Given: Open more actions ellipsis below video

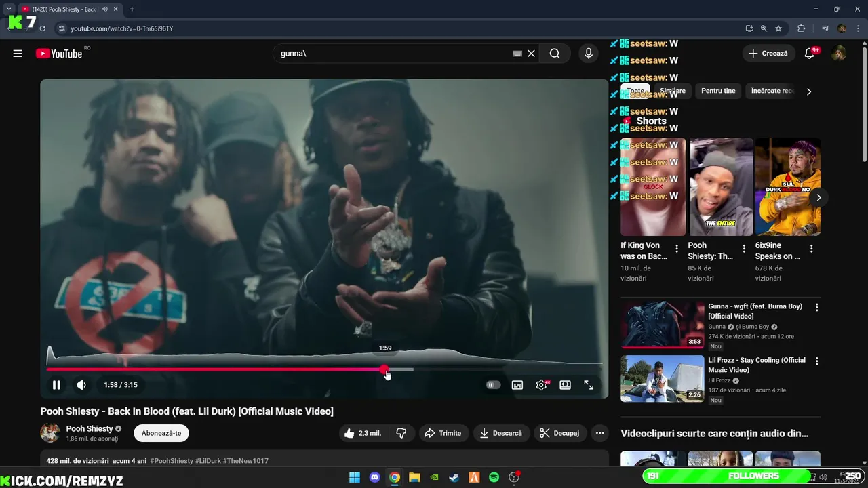Looking at the screenshot, I should (x=599, y=433).
